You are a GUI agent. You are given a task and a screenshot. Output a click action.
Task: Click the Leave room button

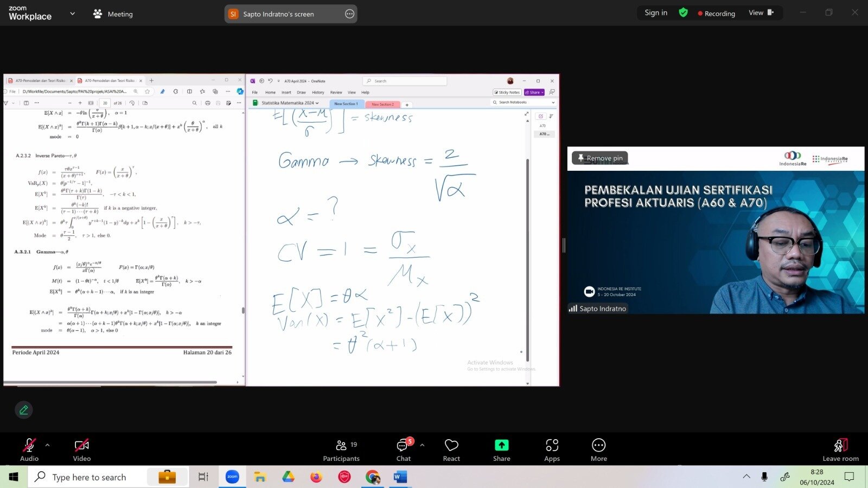[840, 450]
